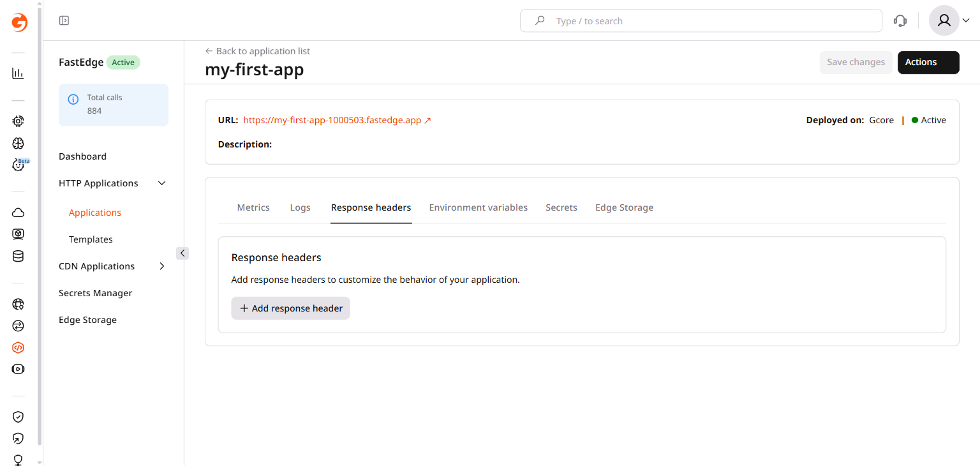Image resolution: width=980 pixels, height=466 pixels.
Task: Switch to the Metrics tab
Action: (x=253, y=207)
